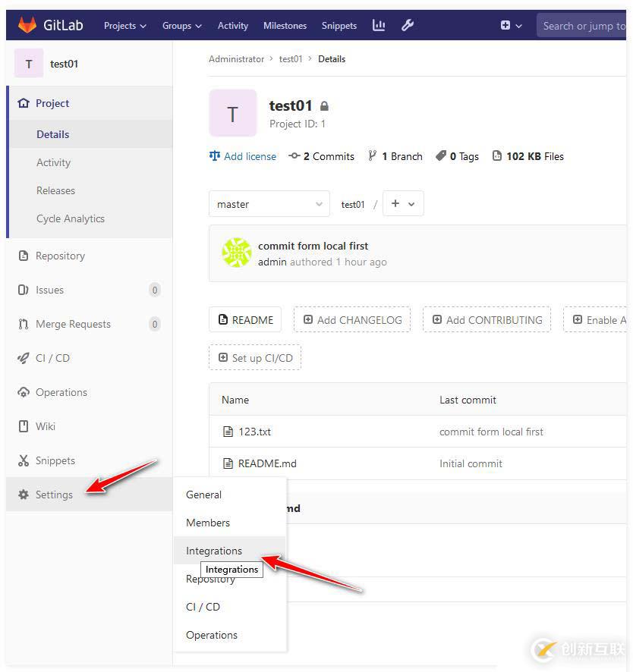Open the README.md file name
633x672 pixels.
click(267, 463)
